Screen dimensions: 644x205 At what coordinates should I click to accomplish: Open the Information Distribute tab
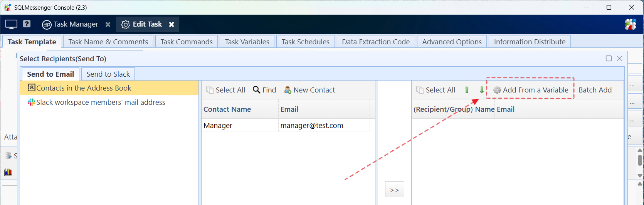click(x=530, y=42)
